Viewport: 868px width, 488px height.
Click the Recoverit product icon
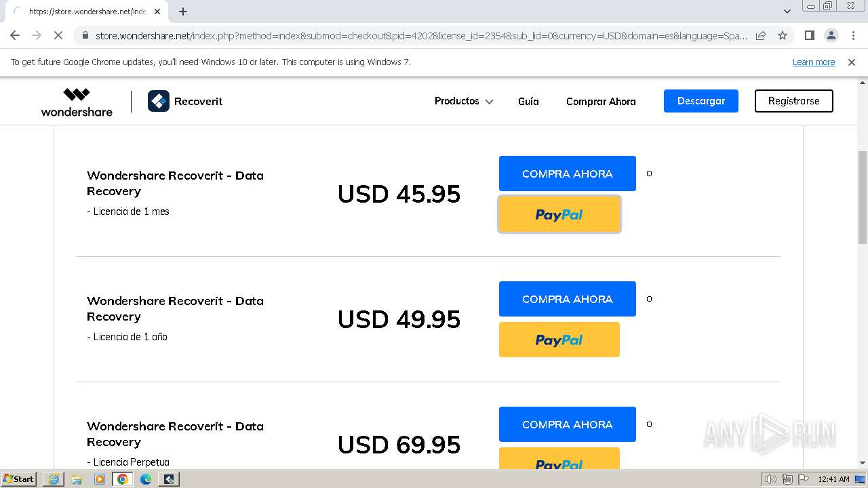159,101
